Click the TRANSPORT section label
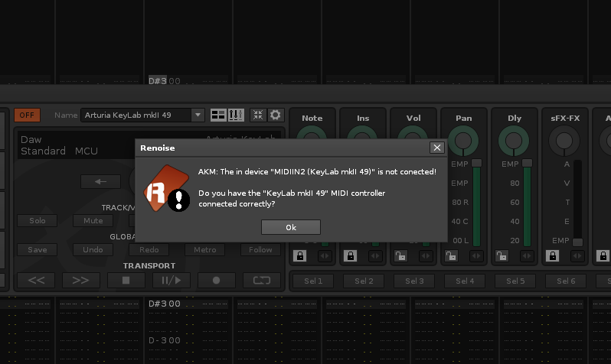This screenshot has height=364, width=611. coord(149,265)
